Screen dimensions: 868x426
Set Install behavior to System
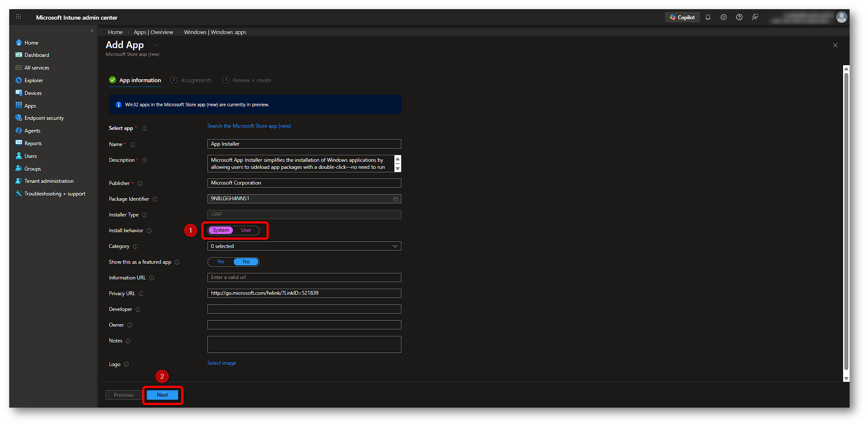221,230
